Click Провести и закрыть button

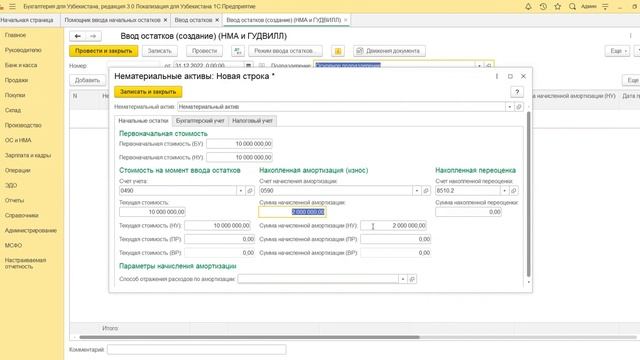[104, 51]
